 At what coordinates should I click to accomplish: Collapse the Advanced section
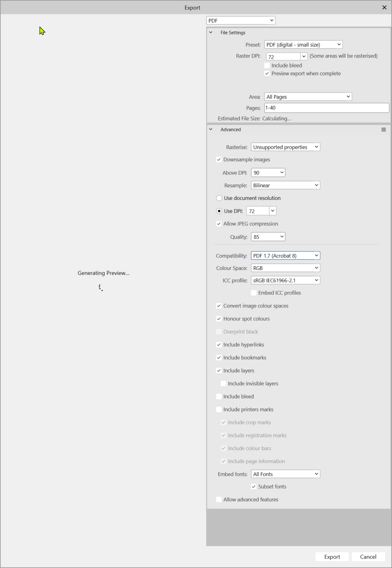pos(211,130)
